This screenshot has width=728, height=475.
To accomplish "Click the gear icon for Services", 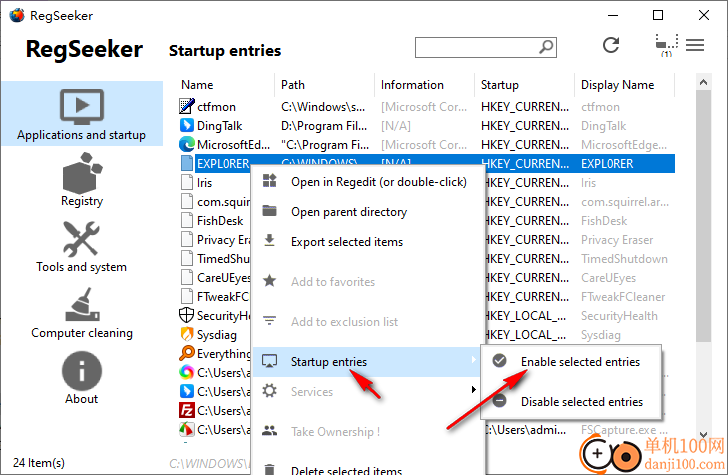I will [270, 390].
